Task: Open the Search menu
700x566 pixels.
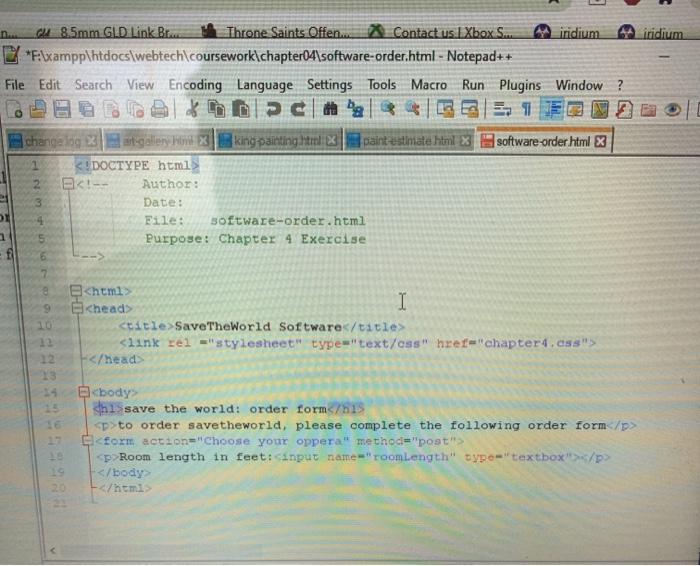Action: pyautogui.click(x=93, y=84)
